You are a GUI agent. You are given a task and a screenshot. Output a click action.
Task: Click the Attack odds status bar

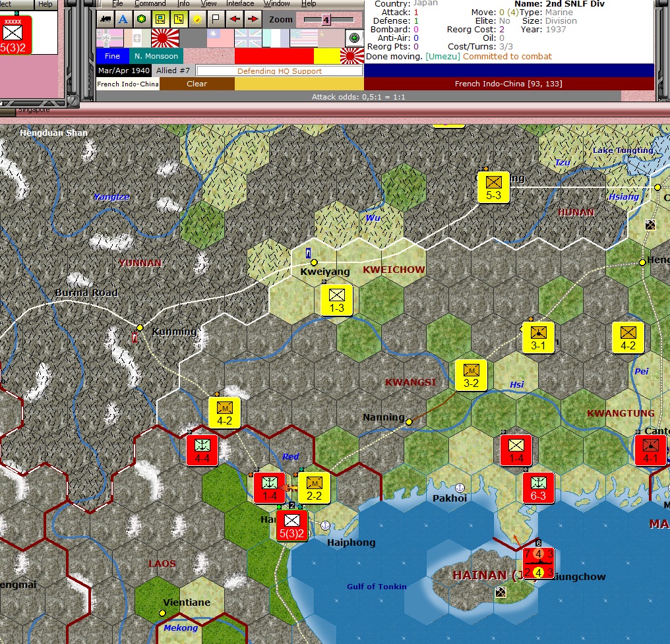[x=359, y=97]
